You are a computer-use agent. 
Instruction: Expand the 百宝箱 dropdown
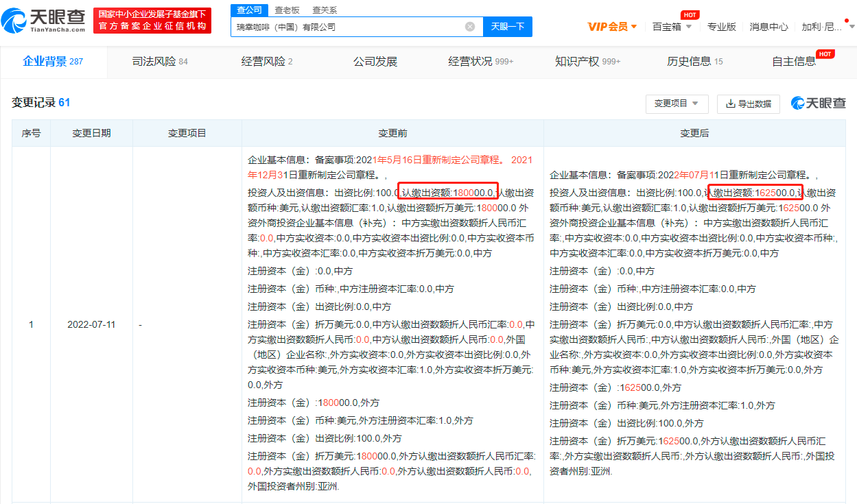(x=672, y=27)
